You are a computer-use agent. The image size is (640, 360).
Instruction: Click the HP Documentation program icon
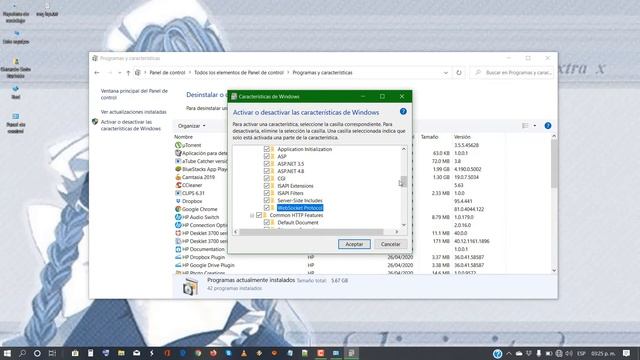click(x=178, y=249)
